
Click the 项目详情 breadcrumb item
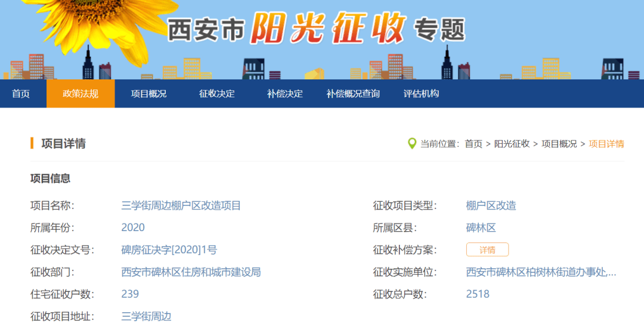(x=606, y=144)
